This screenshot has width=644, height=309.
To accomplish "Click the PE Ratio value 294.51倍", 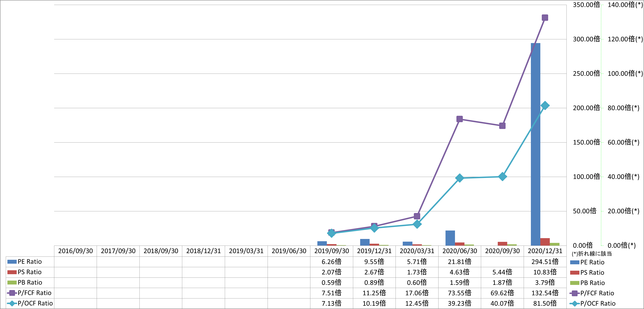I will point(545,262).
